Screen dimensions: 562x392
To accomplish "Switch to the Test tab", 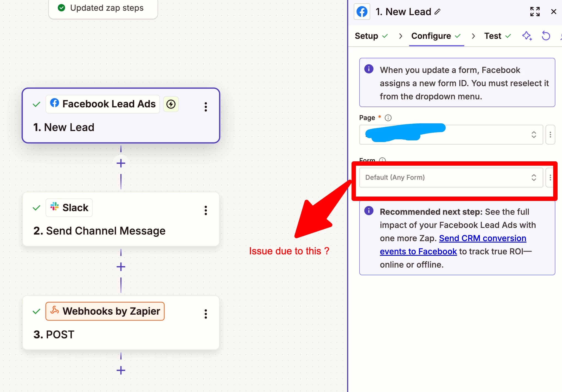I will click(498, 36).
